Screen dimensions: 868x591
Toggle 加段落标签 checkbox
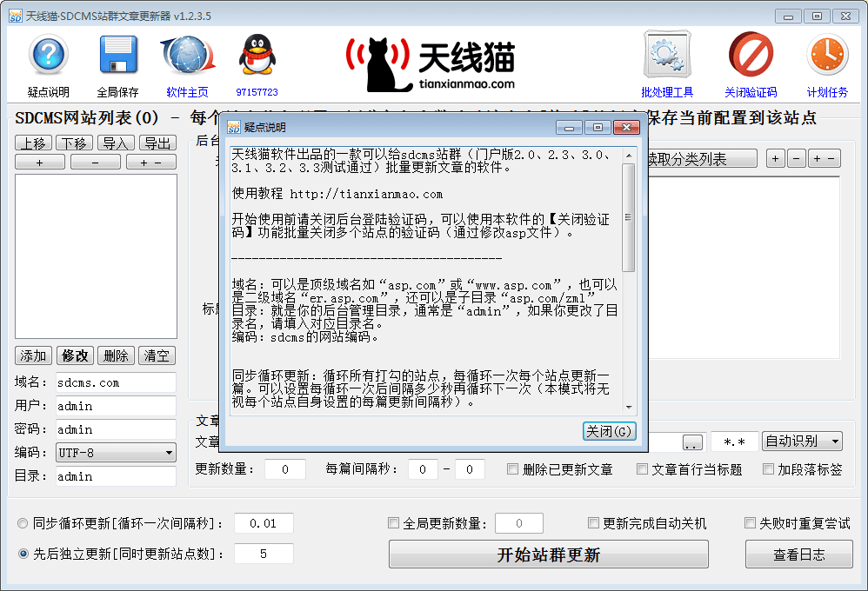click(768, 469)
